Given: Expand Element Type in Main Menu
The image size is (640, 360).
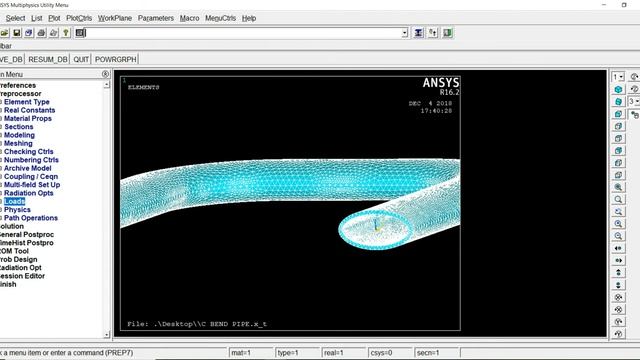Looking at the screenshot, I should tap(27, 102).
